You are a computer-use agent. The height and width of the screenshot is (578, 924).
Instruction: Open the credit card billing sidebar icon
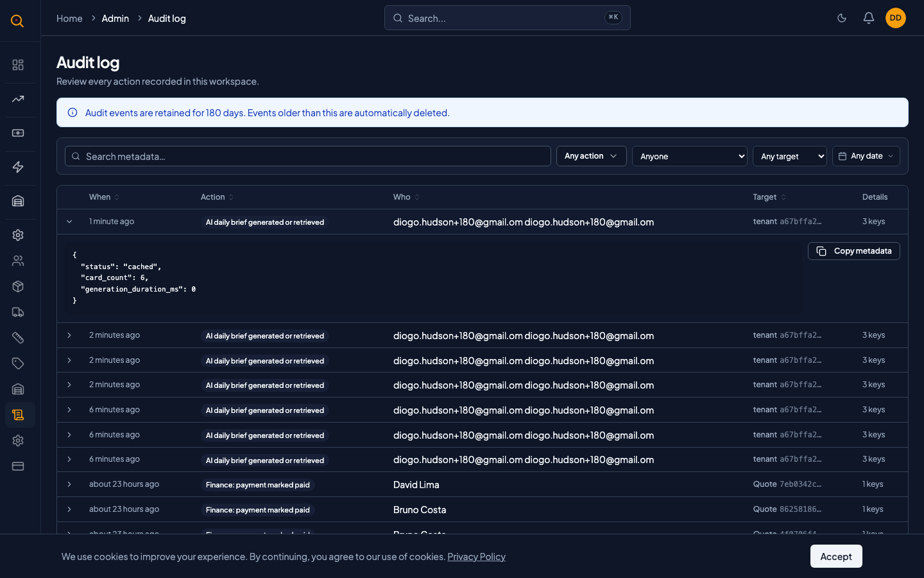pos(18,466)
